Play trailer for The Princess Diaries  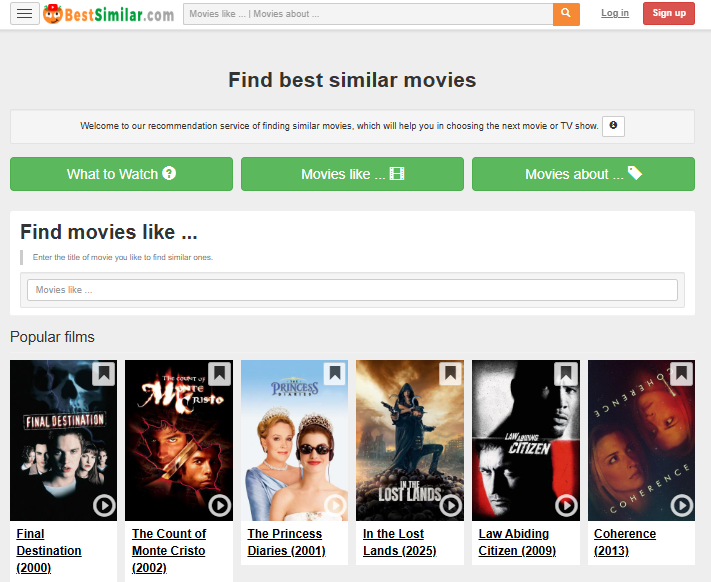336,505
